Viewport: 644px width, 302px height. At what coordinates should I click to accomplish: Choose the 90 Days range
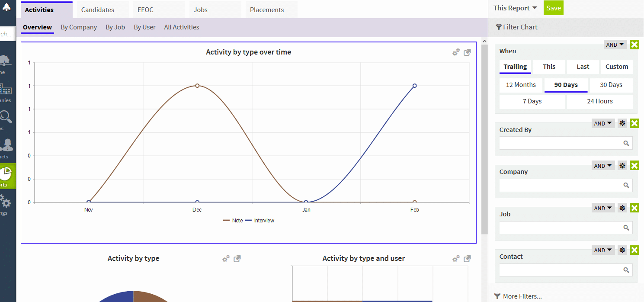pyautogui.click(x=566, y=85)
